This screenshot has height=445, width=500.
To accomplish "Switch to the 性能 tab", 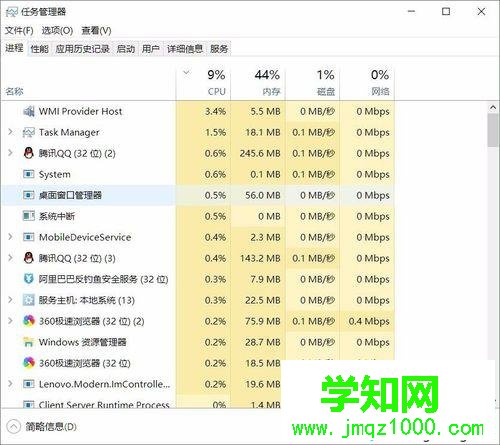I will pos(40,49).
